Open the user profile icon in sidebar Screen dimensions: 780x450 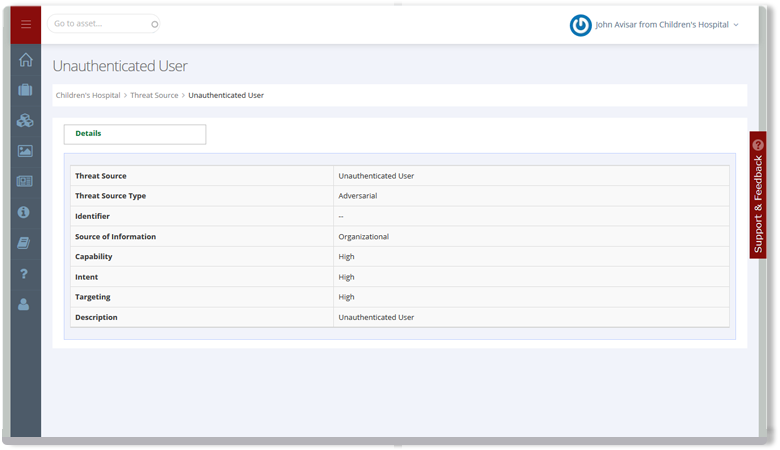pos(25,305)
